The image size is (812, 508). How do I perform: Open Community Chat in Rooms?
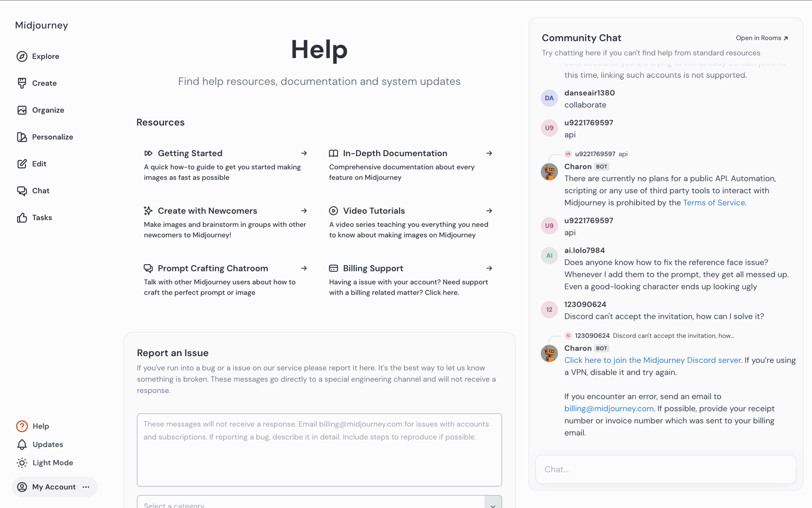(762, 38)
